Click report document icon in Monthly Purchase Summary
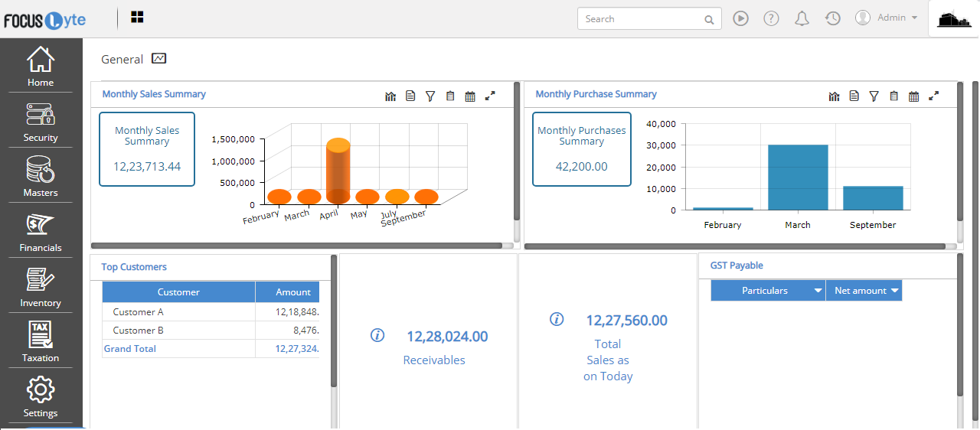Image resolution: width=980 pixels, height=430 pixels. pyautogui.click(x=854, y=96)
